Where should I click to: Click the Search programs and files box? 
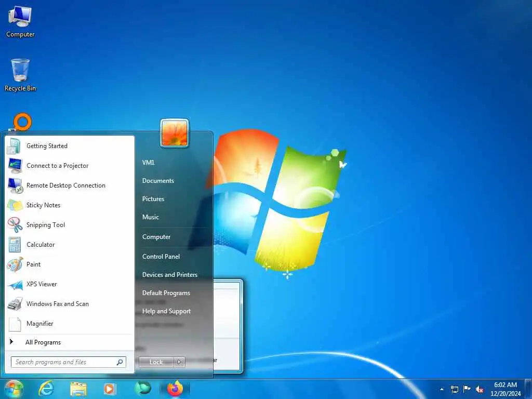pyautogui.click(x=68, y=362)
